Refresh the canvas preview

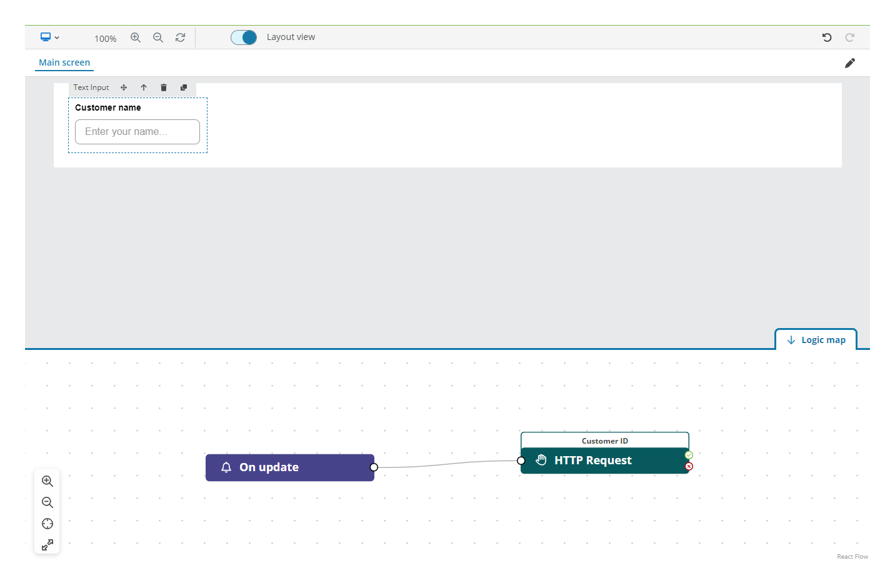point(180,37)
